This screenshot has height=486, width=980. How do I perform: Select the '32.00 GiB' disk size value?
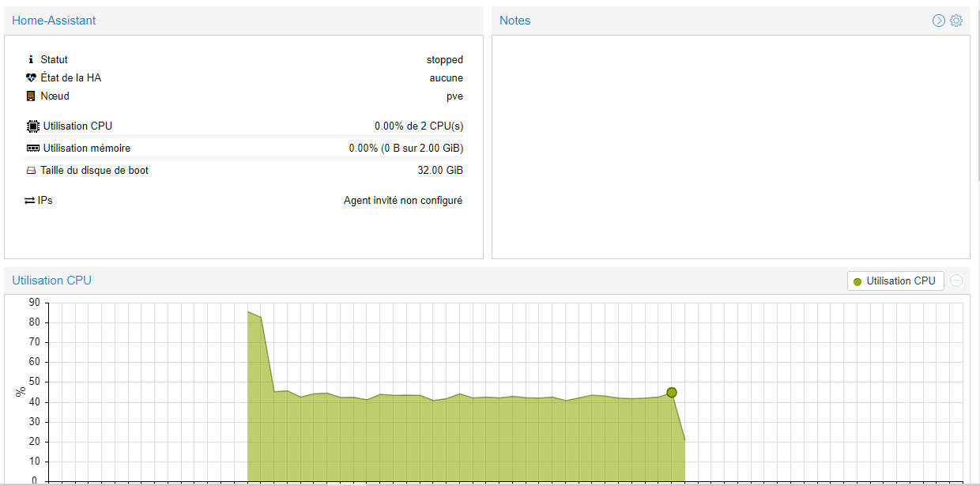pos(440,170)
